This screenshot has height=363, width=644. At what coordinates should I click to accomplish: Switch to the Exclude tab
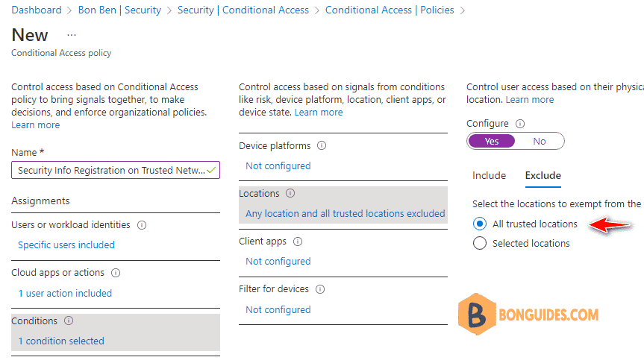click(x=543, y=176)
